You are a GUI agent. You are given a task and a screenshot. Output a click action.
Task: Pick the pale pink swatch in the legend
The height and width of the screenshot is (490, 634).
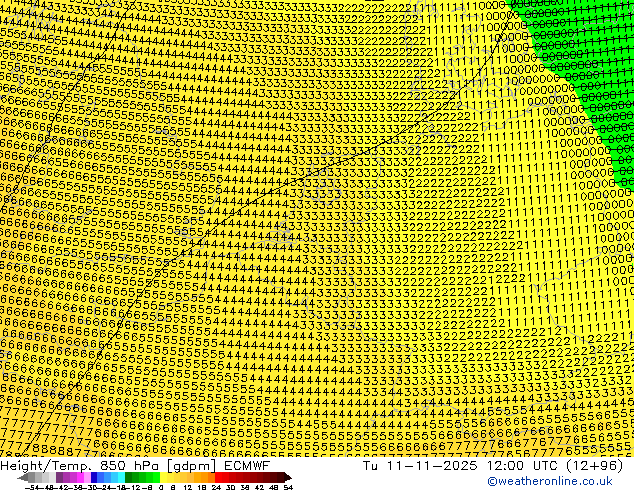[87, 478]
